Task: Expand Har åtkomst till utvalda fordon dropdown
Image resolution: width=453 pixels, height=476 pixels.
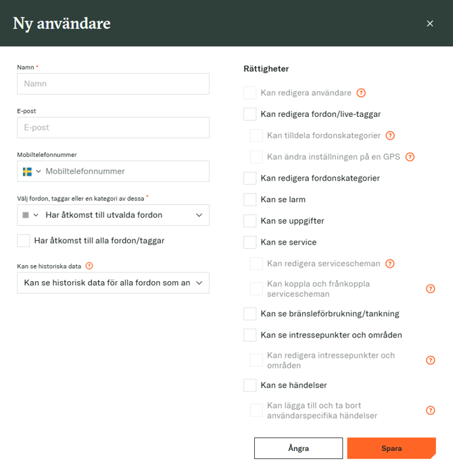Action: pyautogui.click(x=113, y=215)
